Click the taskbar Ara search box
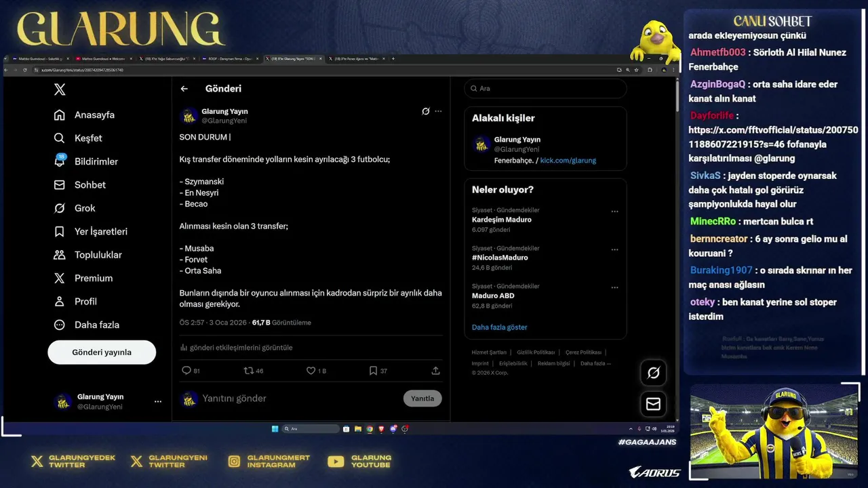 pyautogui.click(x=311, y=428)
